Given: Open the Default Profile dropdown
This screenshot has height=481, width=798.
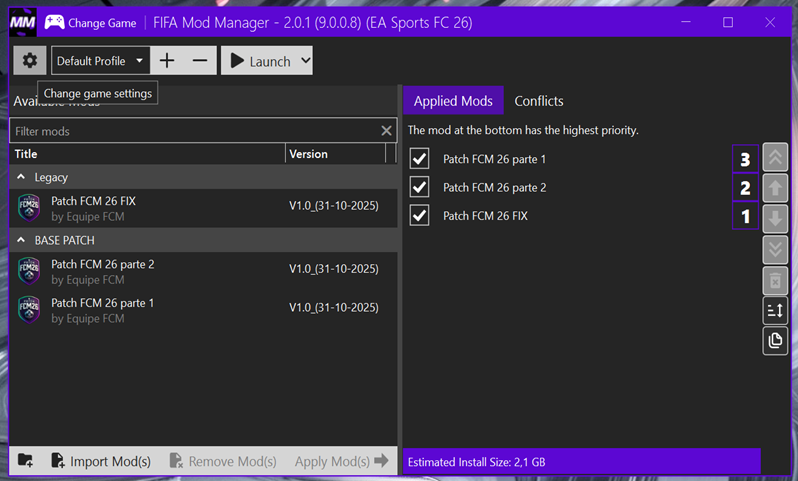Looking at the screenshot, I should click(x=100, y=61).
